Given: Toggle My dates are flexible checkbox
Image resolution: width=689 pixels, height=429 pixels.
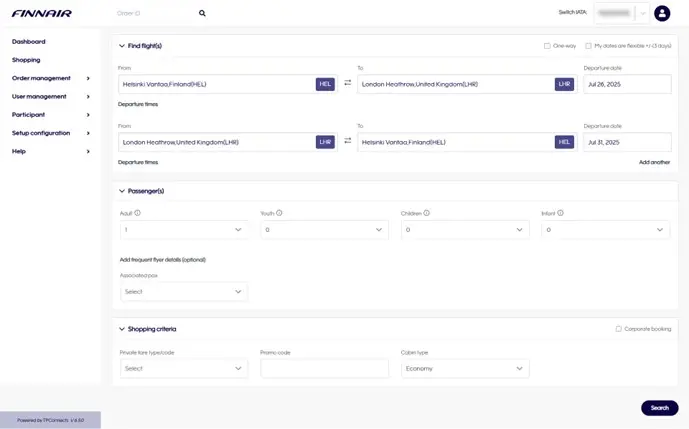Looking at the screenshot, I should (589, 46).
